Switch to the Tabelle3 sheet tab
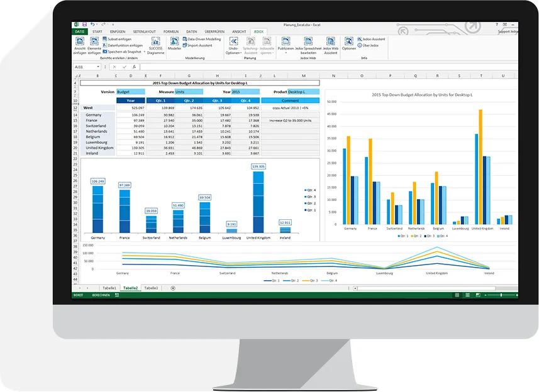This screenshot has height=392, width=539. 151,288
